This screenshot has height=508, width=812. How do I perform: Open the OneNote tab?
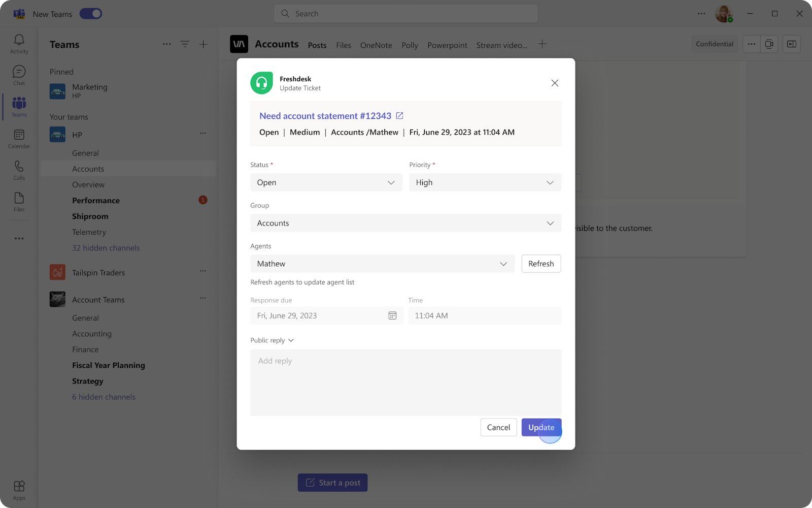376,45
